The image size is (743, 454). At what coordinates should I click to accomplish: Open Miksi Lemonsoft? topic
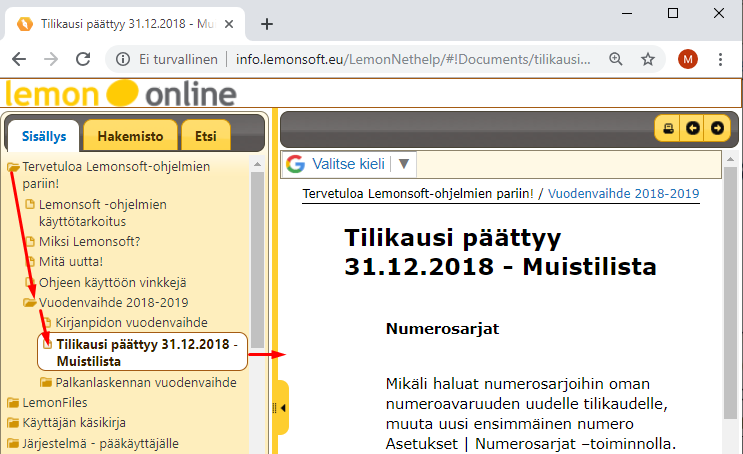coord(90,242)
